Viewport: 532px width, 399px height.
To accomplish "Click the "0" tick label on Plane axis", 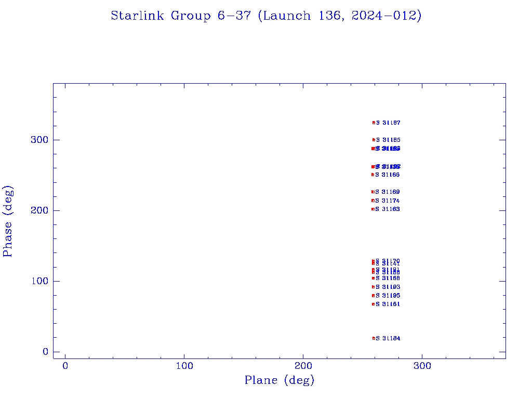I will (65, 366).
